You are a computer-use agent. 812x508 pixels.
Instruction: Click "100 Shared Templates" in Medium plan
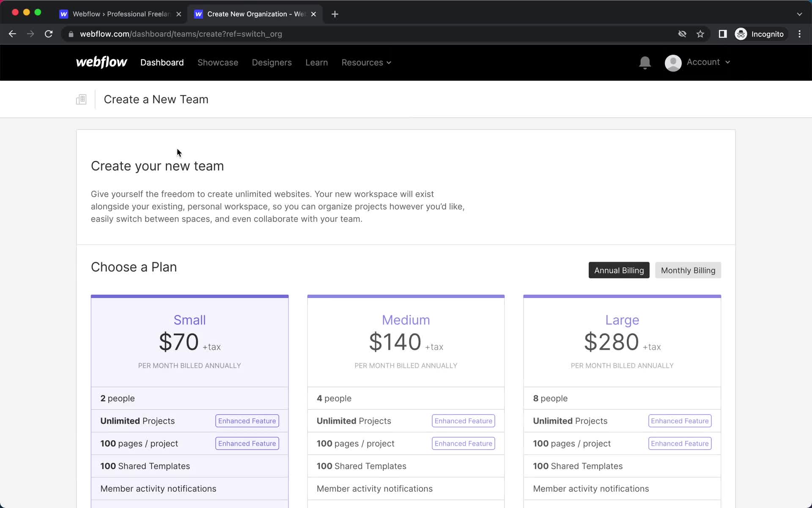coord(362,466)
